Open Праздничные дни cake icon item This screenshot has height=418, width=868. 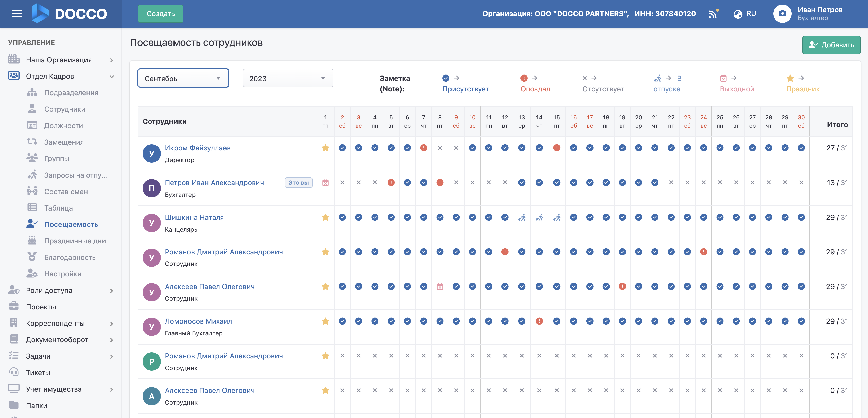click(x=75, y=241)
